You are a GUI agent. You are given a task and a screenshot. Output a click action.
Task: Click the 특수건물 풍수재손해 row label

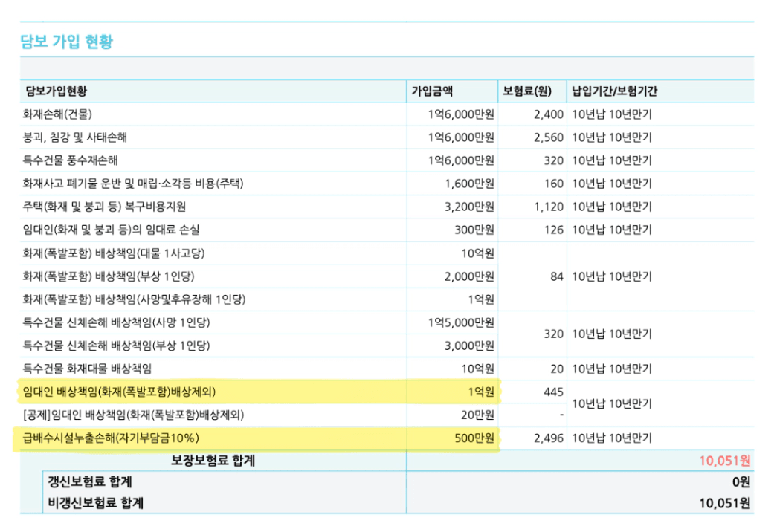(x=71, y=160)
